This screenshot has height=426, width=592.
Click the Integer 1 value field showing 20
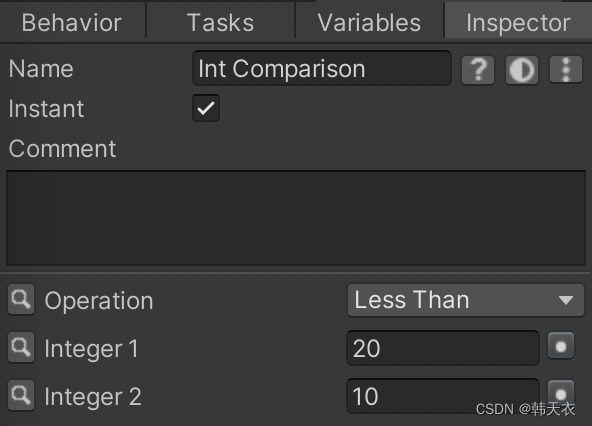[x=442, y=348]
